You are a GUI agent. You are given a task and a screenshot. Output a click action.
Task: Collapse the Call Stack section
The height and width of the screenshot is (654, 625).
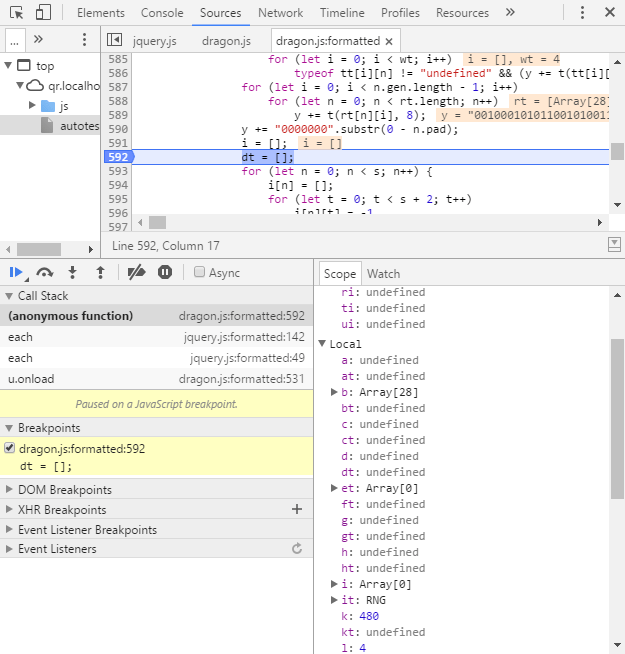[9, 296]
